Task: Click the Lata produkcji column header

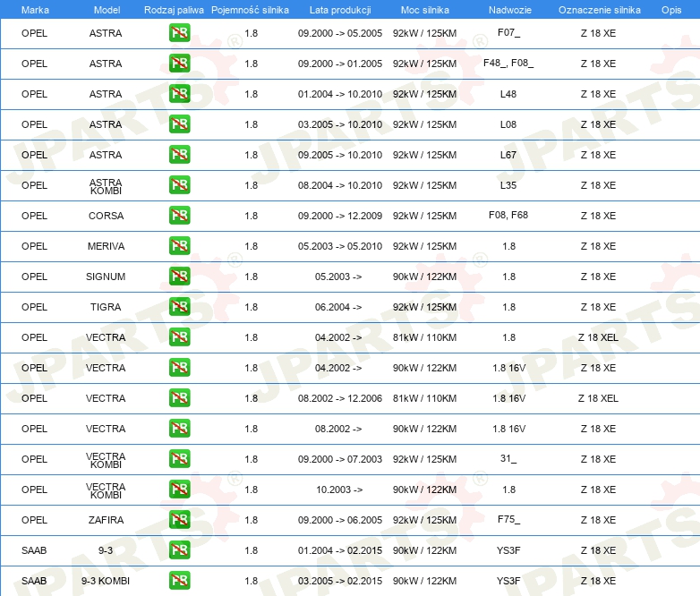Action: coord(340,10)
